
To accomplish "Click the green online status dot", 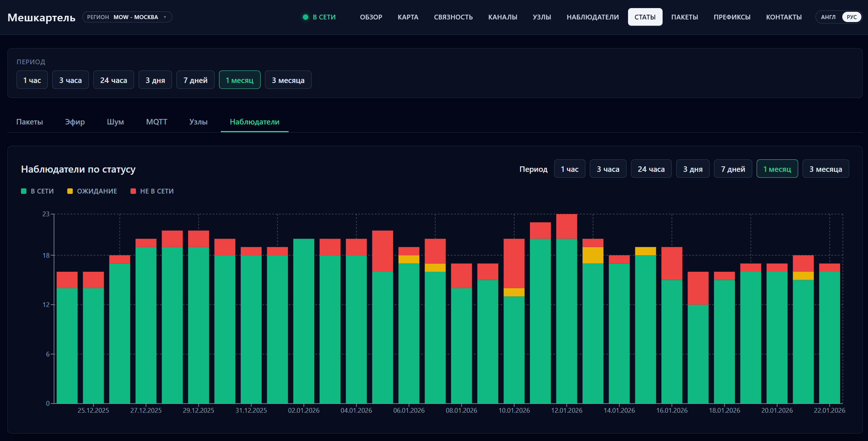I will (x=305, y=17).
